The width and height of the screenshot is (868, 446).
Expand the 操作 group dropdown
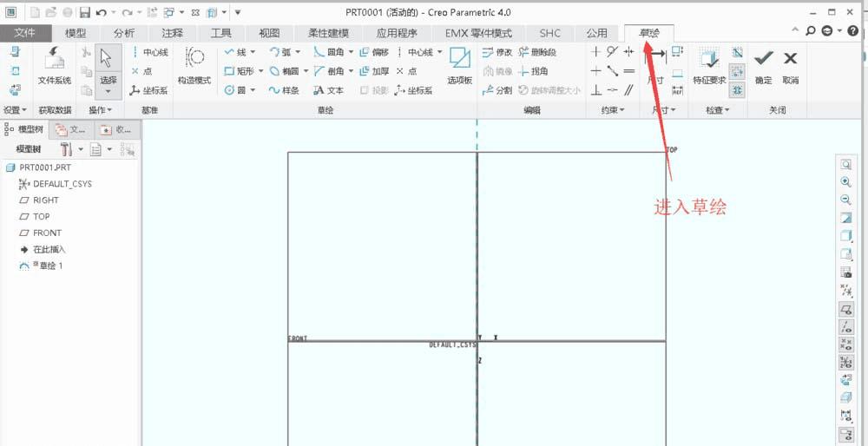point(100,111)
